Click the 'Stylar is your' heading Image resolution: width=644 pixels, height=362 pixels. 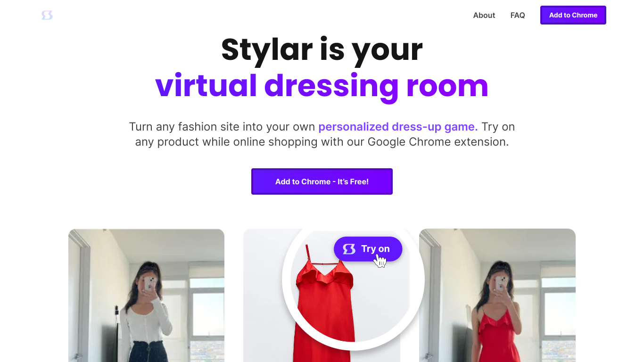point(322,49)
